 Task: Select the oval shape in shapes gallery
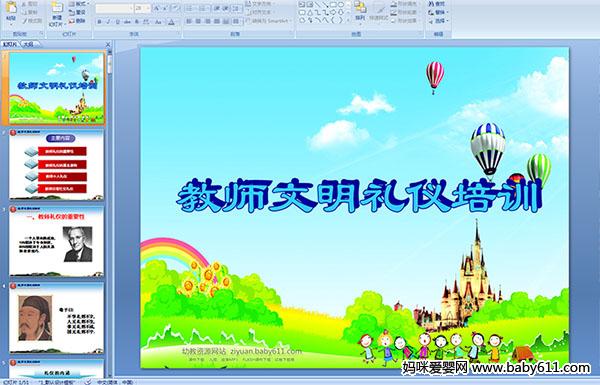(341, 5)
